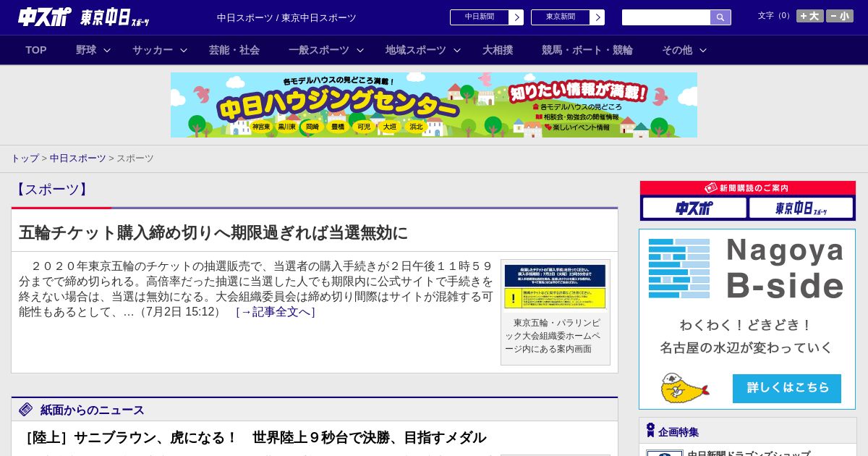The image size is (868, 456).
Task: Open the 東京新聞 link button
Action: pyautogui.click(x=561, y=17)
